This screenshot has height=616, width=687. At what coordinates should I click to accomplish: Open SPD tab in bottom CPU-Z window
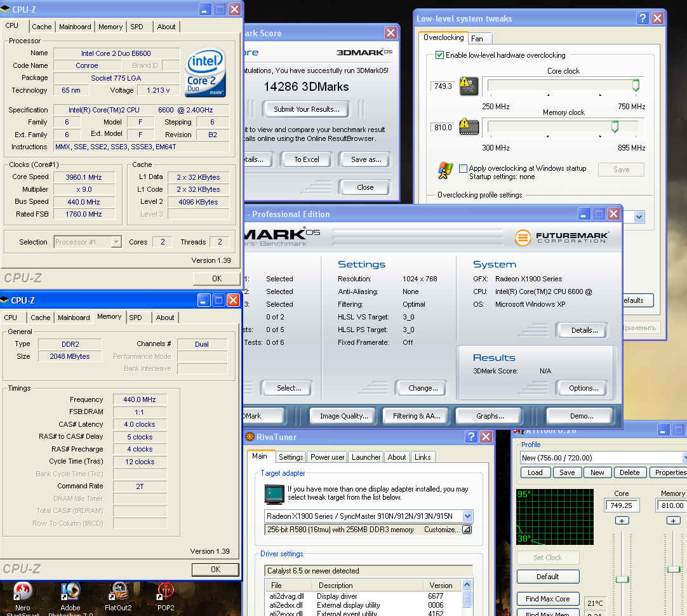pyautogui.click(x=135, y=318)
